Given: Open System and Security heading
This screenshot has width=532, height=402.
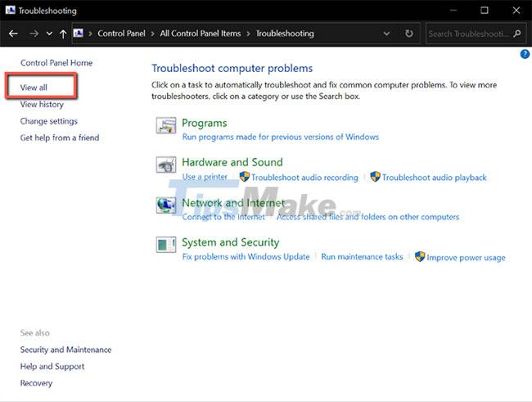Looking at the screenshot, I should tap(230, 242).
